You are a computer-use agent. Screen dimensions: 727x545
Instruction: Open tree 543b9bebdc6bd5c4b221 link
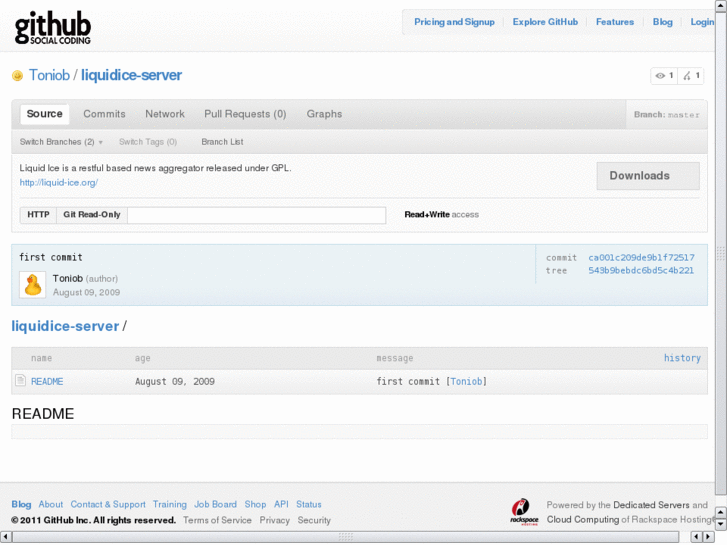pyautogui.click(x=641, y=270)
